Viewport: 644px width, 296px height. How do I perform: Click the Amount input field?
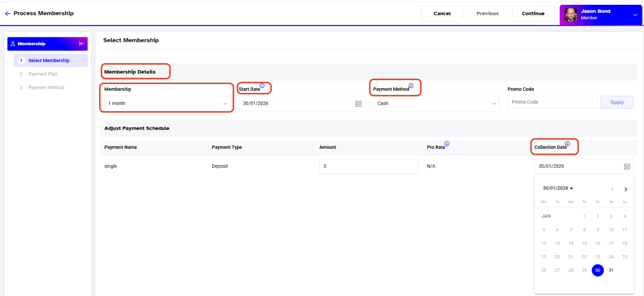pyautogui.click(x=369, y=166)
